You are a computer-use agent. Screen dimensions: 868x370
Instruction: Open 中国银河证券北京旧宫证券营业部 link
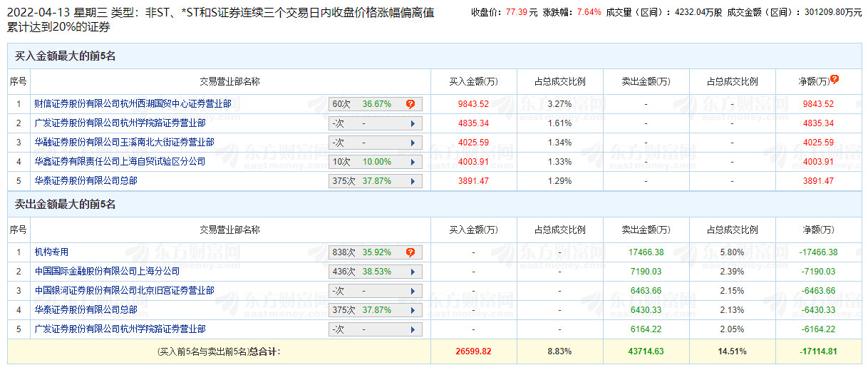124,291
